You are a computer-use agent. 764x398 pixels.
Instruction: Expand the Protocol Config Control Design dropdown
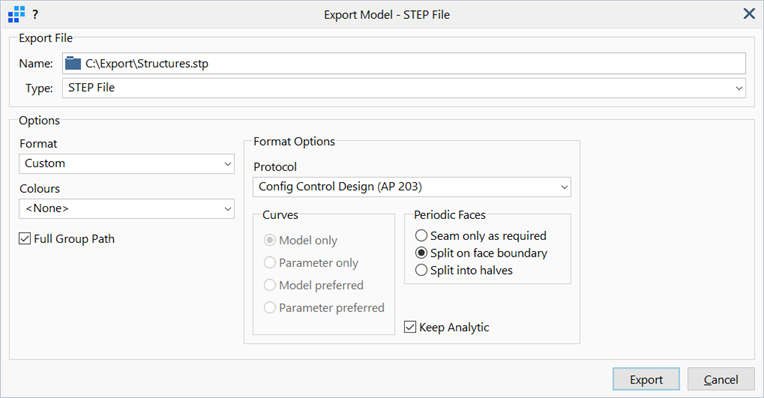(412, 187)
